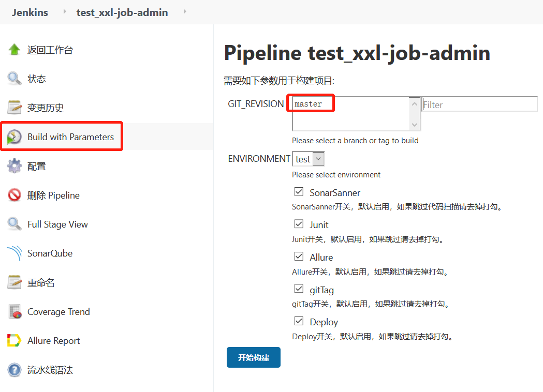This screenshot has height=392, width=543.
Task: Click the clock-play icon for Build with Parameters
Action: pyautogui.click(x=14, y=137)
